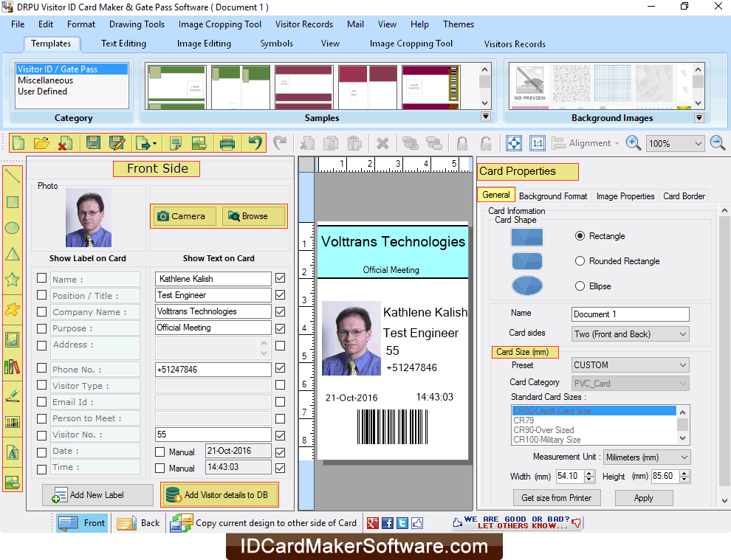Viewport: 731px width, 560px height.
Task: Select the Rectangle drawing tool
Action: pyautogui.click(x=12, y=202)
